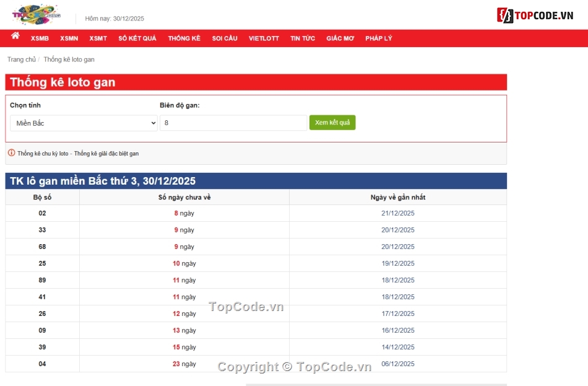Screen dimensions: 588x386
Task: Select SOI CẦU in the navigation
Action: coord(224,38)
